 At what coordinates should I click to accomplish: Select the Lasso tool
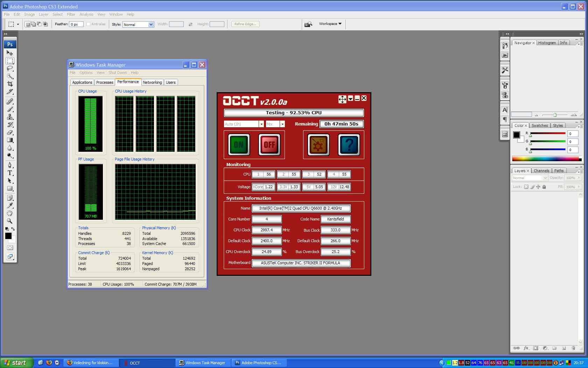pyautogui.click(x=10, y=69)
